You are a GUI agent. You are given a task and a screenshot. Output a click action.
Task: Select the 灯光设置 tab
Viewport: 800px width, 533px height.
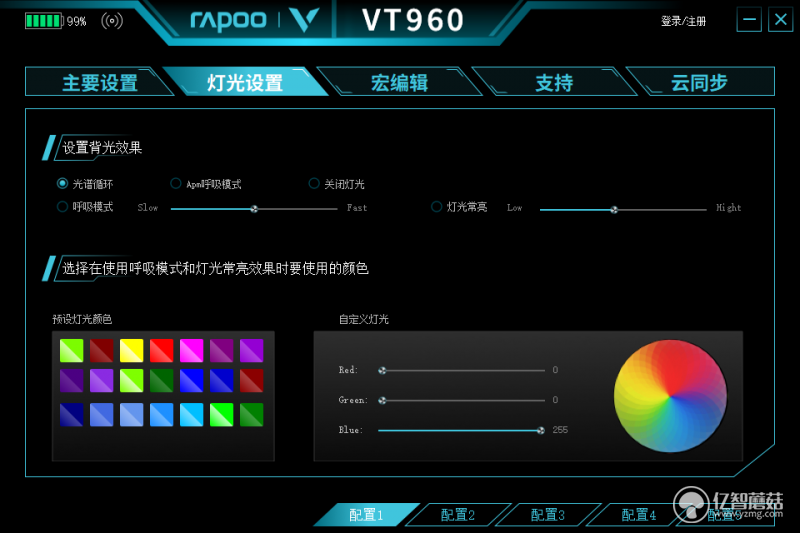[245, 82]
